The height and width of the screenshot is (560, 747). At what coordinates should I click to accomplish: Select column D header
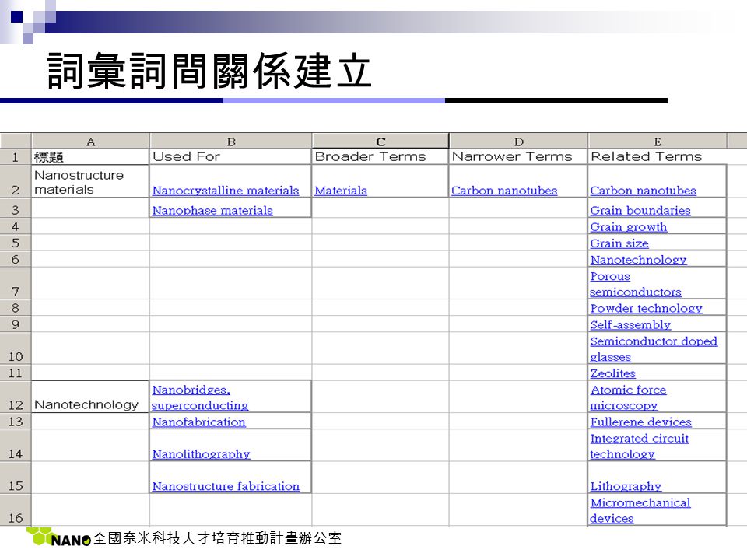pyautogui.click(x=519, y=142)
